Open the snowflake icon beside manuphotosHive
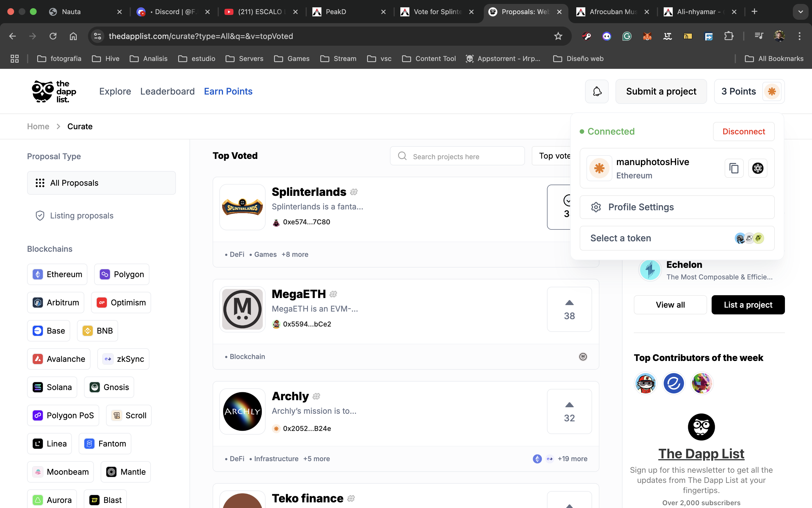Viewport: 812px width, 508px height. click(x=758, y=168)
